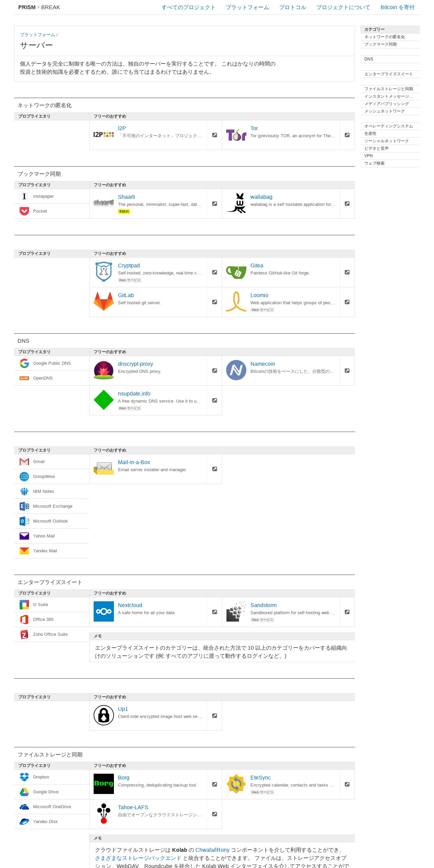Viewport: 434px width, 868px height.
Task: Select Zoho Office Suite entry
Action: [x=52, y=634]
